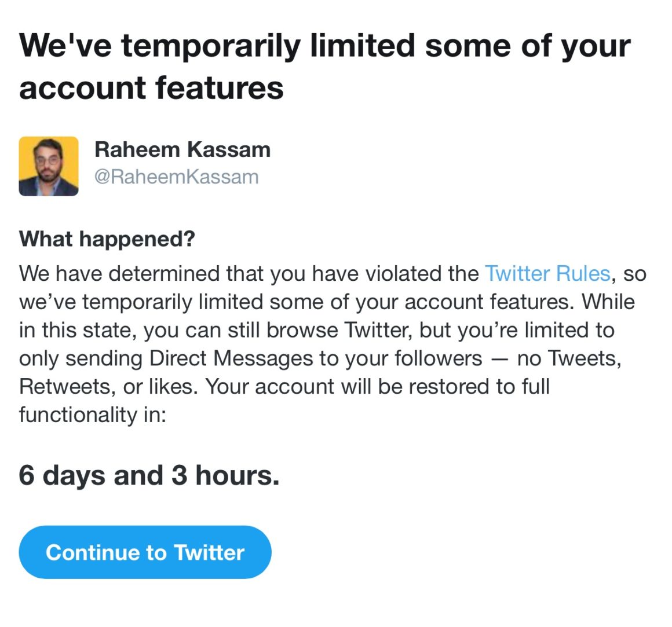672x627 pixels.
Task: Click the phrase "no Tweets," in the paragraph
Action: point(569,358)
